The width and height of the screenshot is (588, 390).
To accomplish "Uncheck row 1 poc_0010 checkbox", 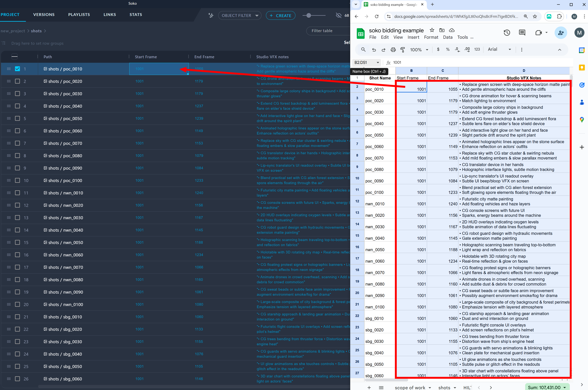I will 17,69.
